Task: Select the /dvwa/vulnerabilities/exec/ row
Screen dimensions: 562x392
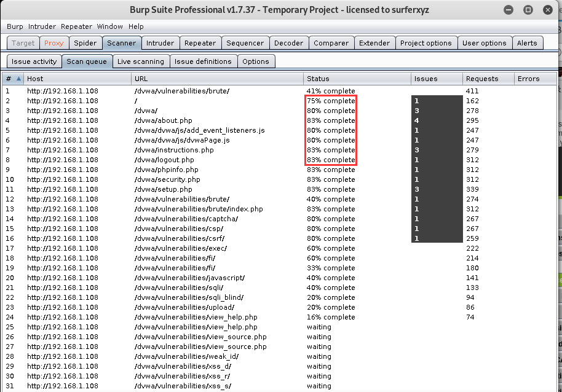Action: pyautogui.click(x=280, y=248)
